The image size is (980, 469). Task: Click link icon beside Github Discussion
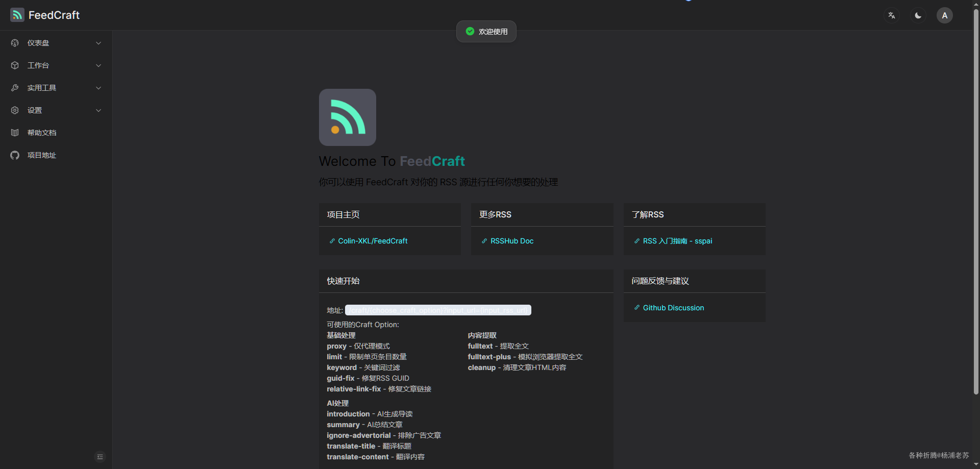(637, 308)
